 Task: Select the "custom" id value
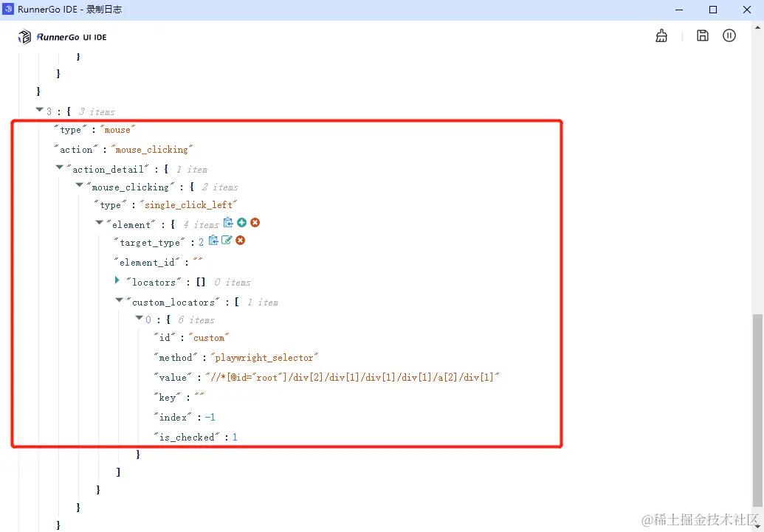tap(209, 338)
